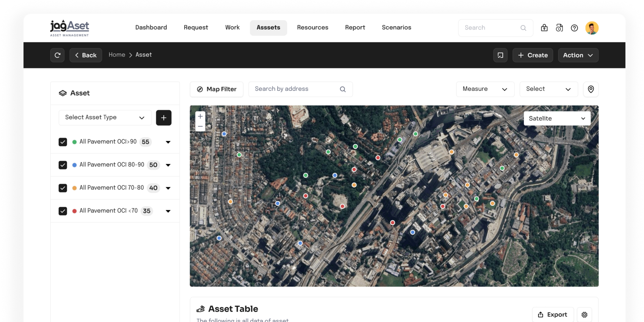Image resolution: width=644 pixels, height=322 pixels.
Task: Click the blue dot for OCI 80-90 legend
Action: (x=74, y=165)
